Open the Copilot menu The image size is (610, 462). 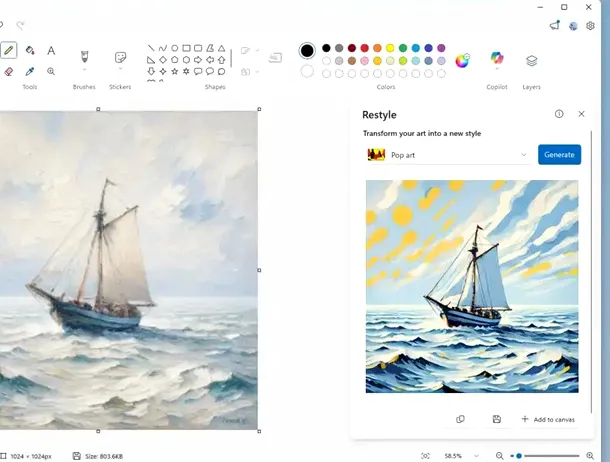pyautogui.click(x=497, y=60)
